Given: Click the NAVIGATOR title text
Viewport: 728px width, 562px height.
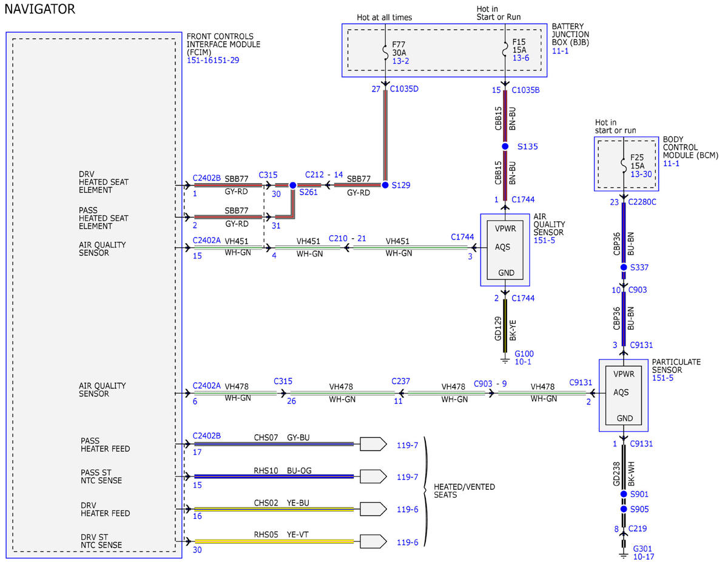Looking at the screenshot, I should 40,9.
